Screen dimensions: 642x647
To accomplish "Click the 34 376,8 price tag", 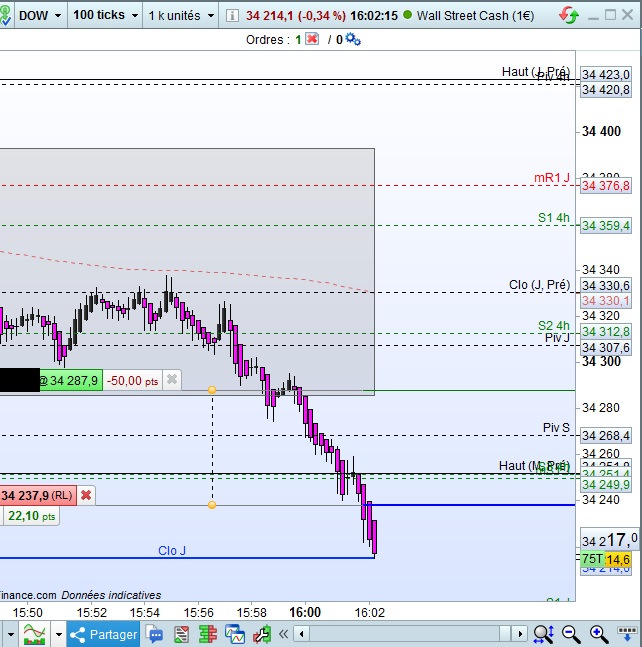I will pyautogui.click(x=606, y=186).
